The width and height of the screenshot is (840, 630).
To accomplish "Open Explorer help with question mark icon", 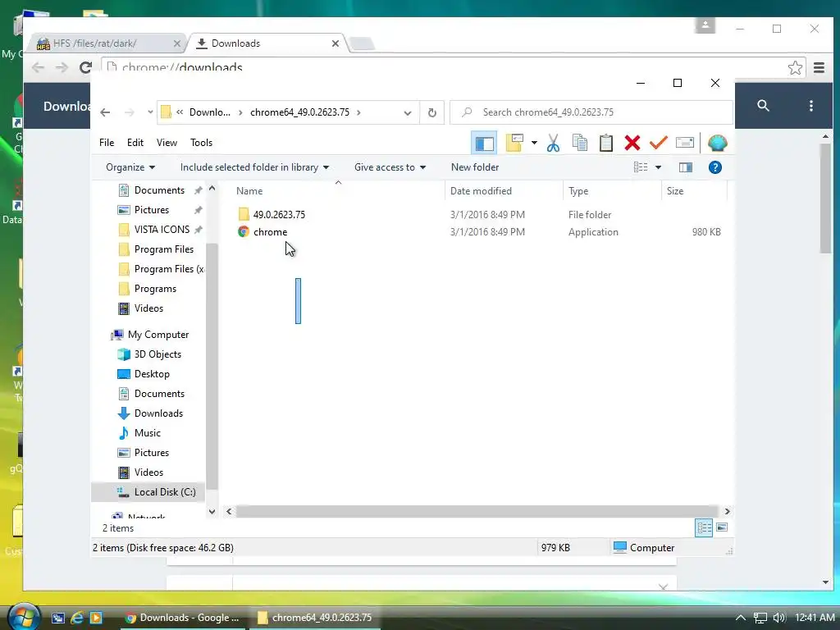I will coord(714,167).
